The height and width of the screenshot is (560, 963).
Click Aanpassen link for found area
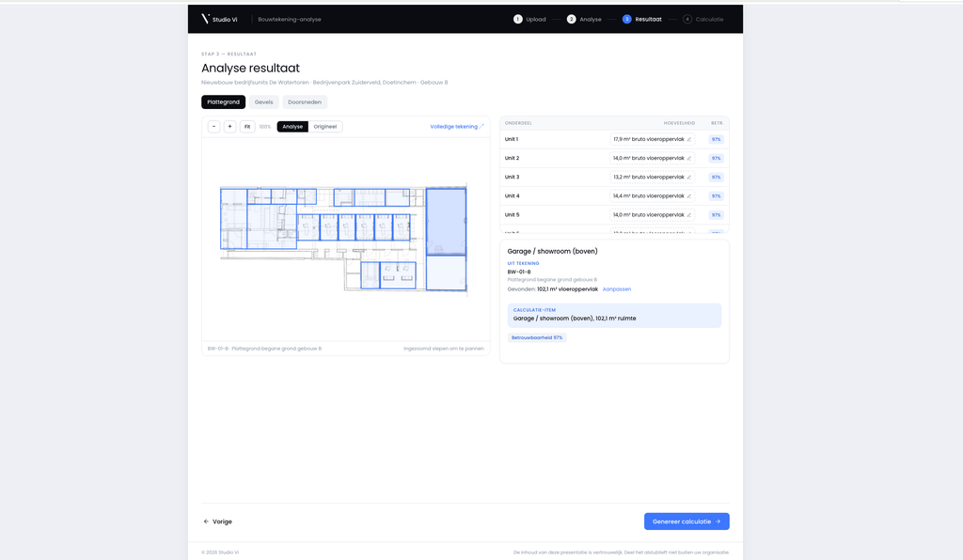(617, 288)
